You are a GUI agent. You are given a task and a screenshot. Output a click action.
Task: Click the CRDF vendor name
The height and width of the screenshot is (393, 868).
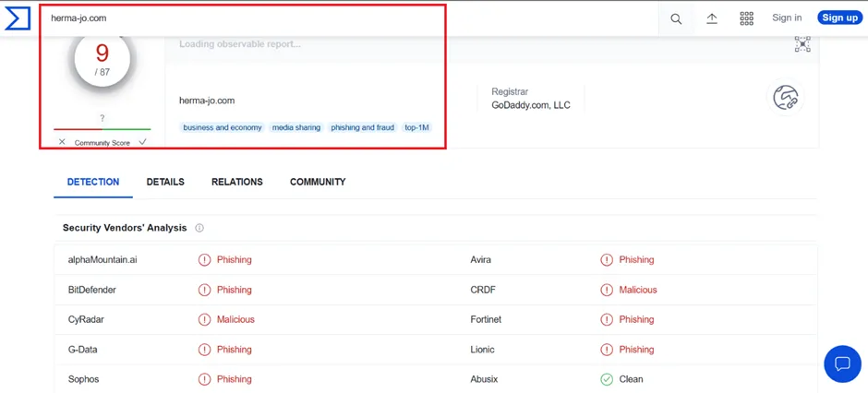482,290
